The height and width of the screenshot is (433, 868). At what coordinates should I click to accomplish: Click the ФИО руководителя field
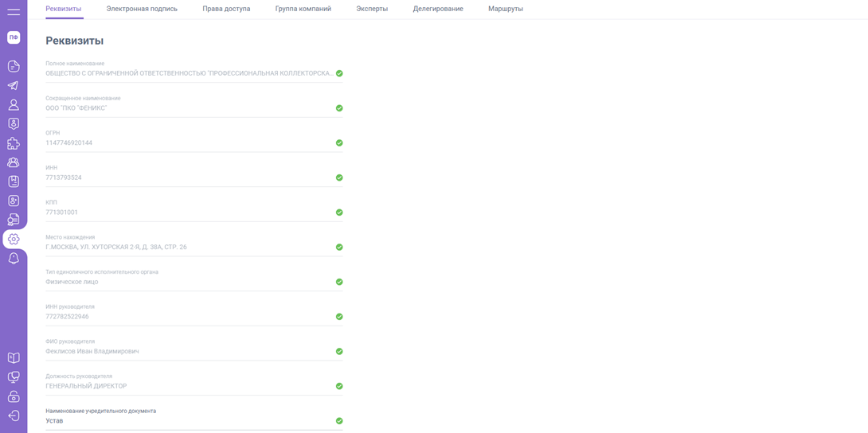coord(187,351)
